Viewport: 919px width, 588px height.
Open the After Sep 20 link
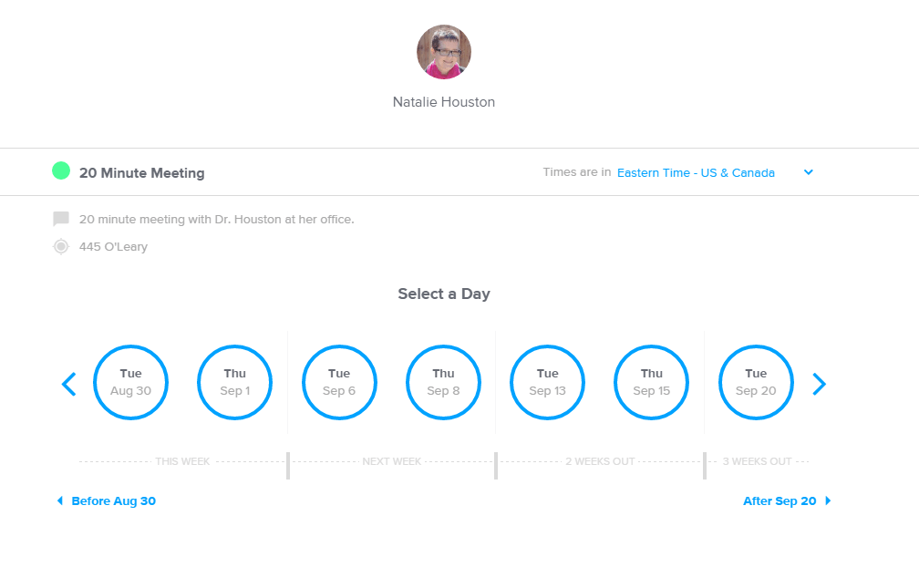(780, 500)
